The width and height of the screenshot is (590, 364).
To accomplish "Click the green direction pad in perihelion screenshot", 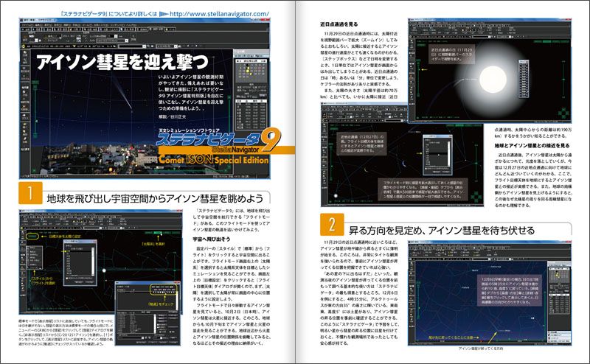I will pyautogui.click(x=563, y=113).
